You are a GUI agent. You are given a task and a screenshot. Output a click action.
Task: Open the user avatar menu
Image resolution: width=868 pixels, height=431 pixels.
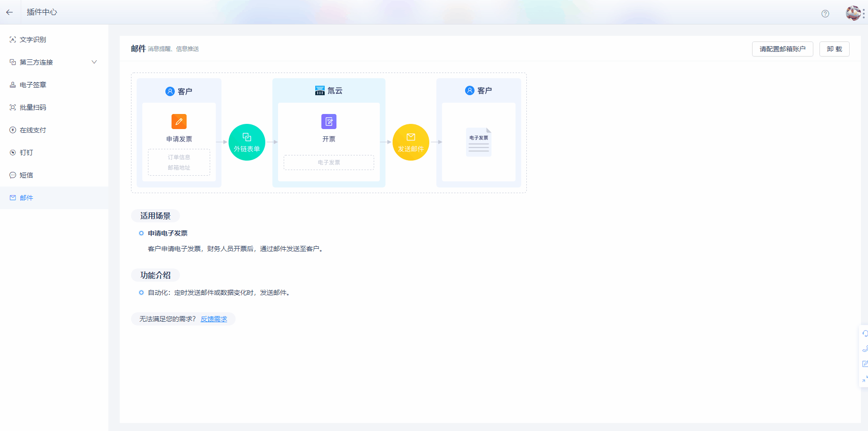pyautogui.click(x=853, y=13)
